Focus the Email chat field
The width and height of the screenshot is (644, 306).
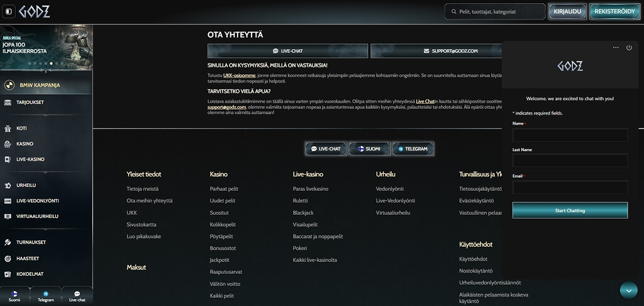point(570,187)
